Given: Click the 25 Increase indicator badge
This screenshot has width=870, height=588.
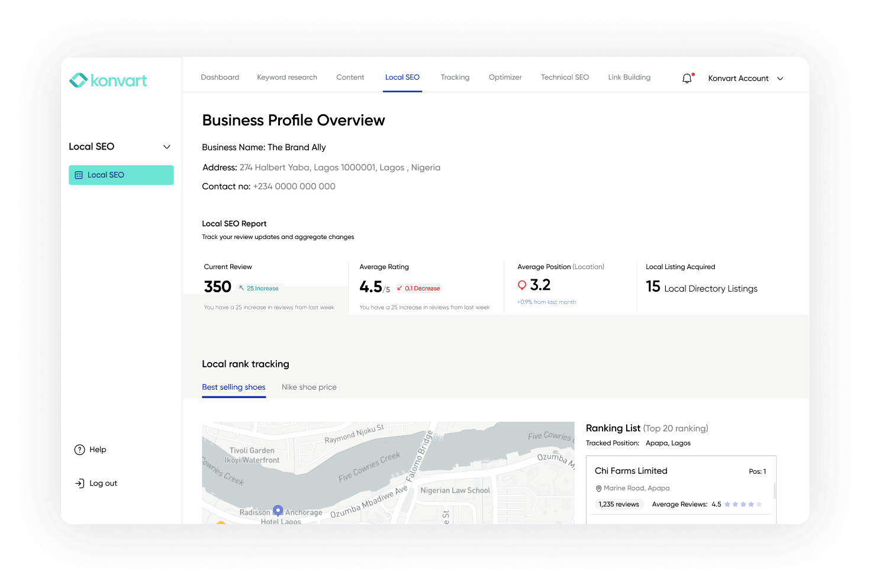Looking at the screenshot, I should click(259, 288).
